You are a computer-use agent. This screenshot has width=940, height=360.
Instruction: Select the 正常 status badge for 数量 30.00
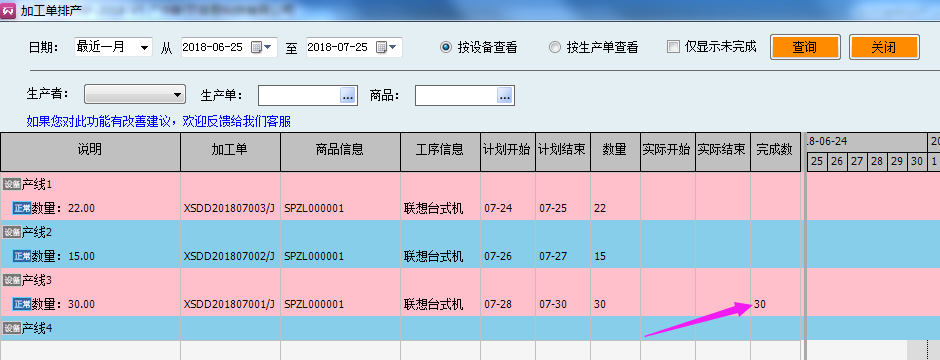22,304
